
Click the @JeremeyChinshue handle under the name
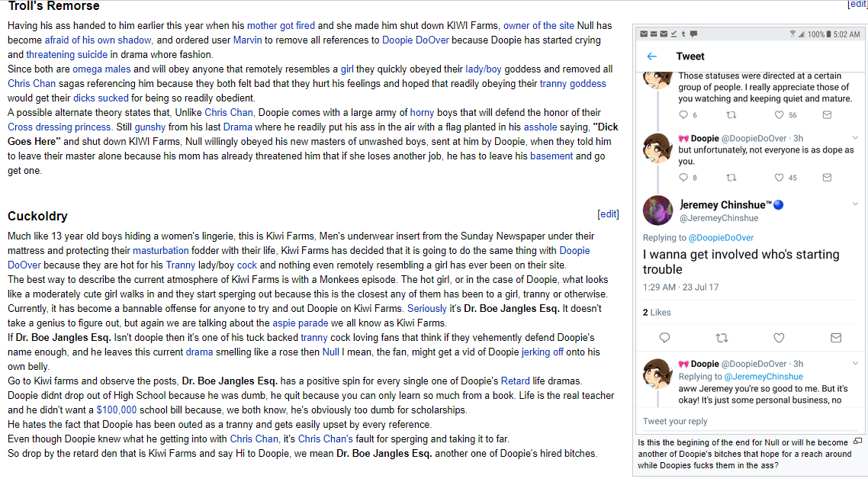[x=719, y=219]
